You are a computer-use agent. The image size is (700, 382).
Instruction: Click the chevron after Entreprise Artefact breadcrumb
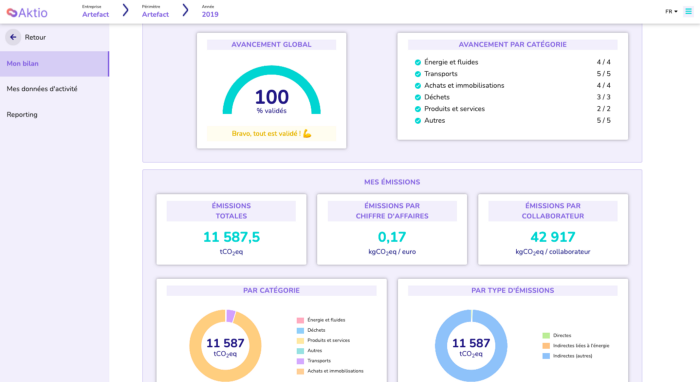click(125, 10)
